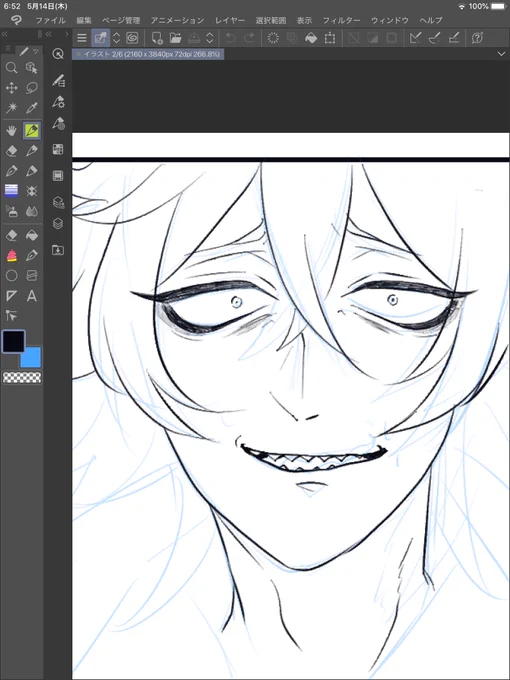
Task: Open the 選択範囲 menu
Action: [271, 20]
